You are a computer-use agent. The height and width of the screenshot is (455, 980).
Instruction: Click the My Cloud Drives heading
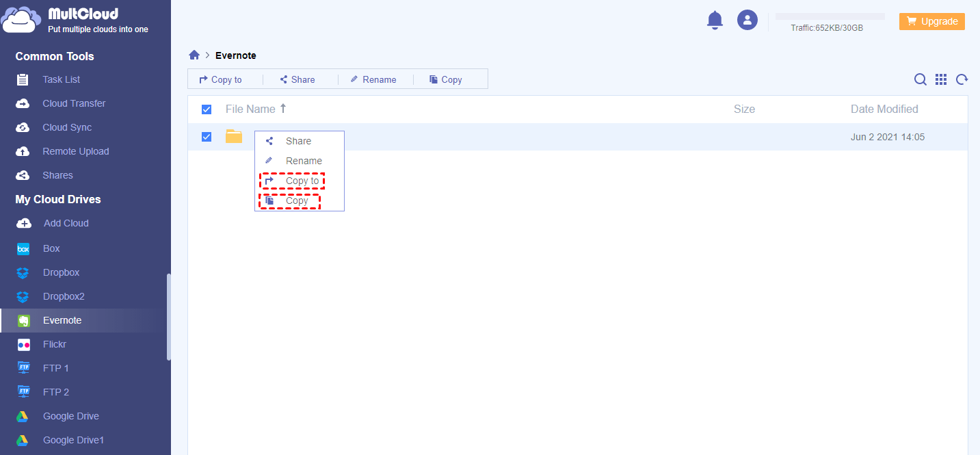click(x=58, y=199)
